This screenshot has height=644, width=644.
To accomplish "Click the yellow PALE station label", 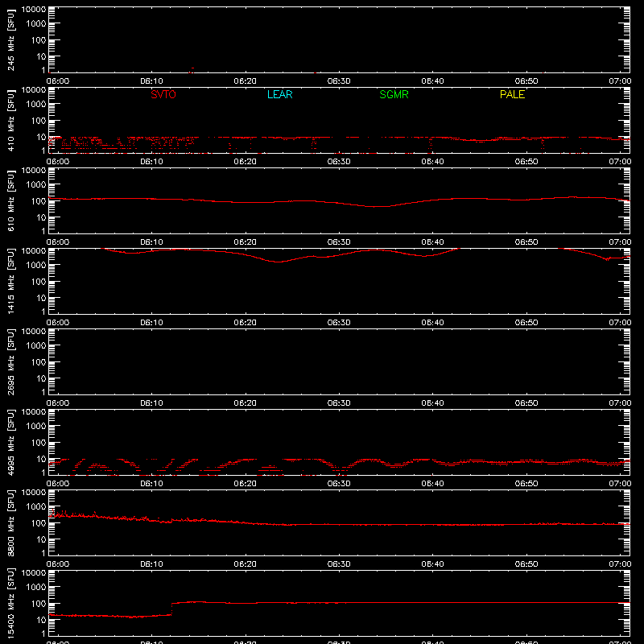I will click(x=512, y=94).
